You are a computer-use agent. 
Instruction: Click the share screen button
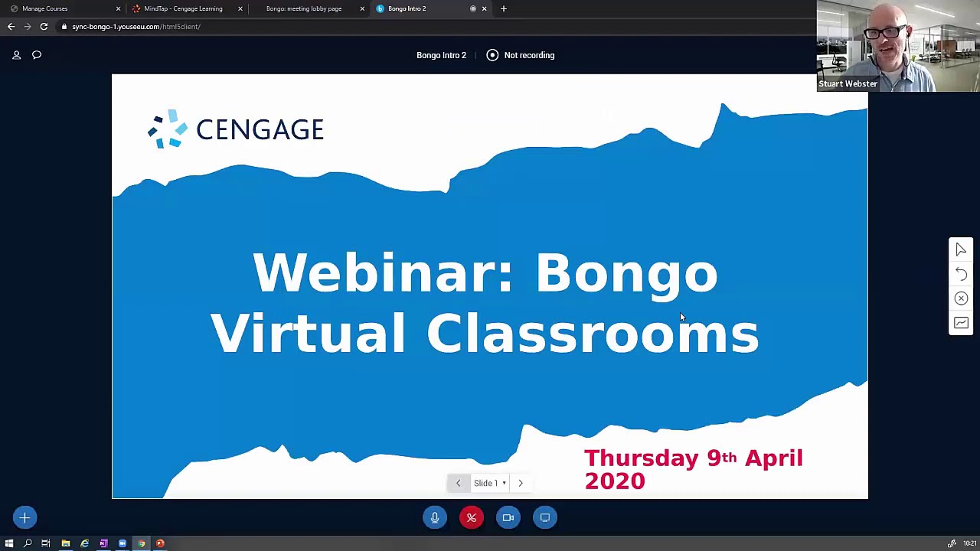pos(545,518)
